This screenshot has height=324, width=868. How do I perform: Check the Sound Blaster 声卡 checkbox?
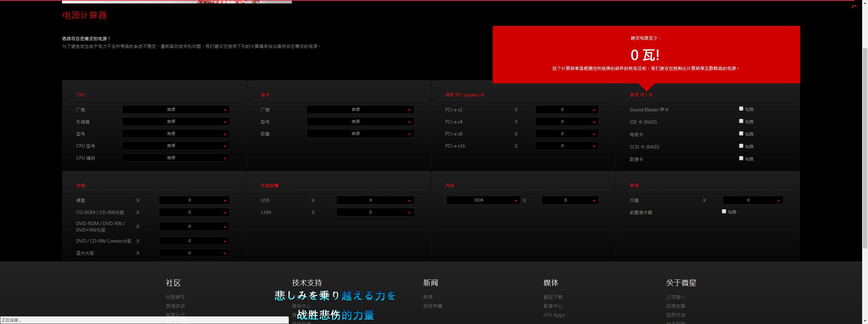tap(741, 109)
